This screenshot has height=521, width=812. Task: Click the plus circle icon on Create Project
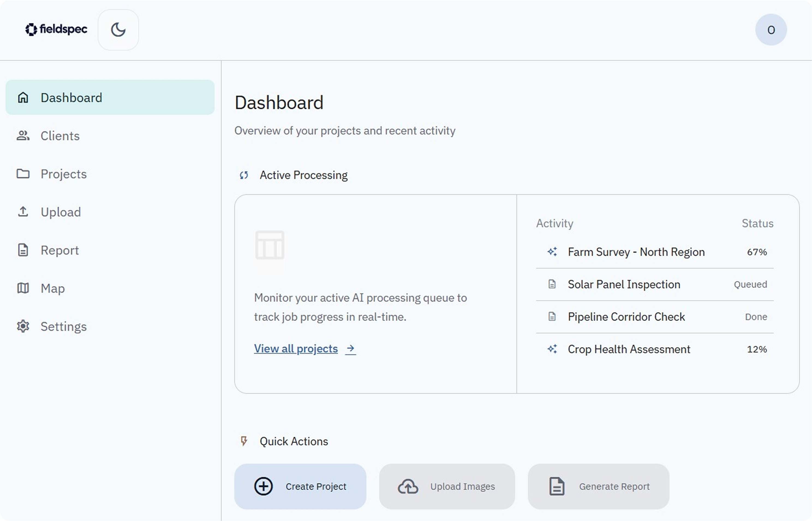[x=264, y=487]
